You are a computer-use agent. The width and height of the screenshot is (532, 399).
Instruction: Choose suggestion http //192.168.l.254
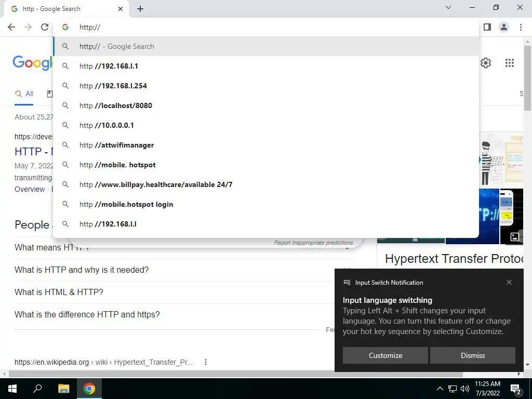click(x=267, y=86)
